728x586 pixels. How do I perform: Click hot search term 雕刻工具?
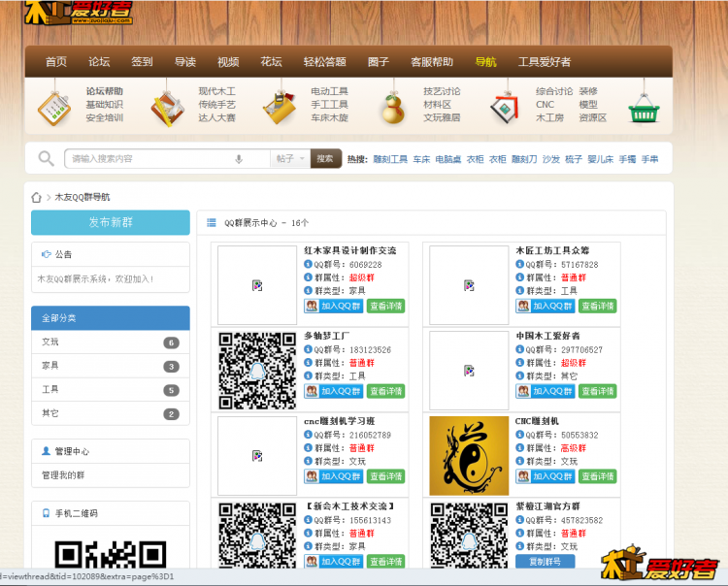pos(390,159)
